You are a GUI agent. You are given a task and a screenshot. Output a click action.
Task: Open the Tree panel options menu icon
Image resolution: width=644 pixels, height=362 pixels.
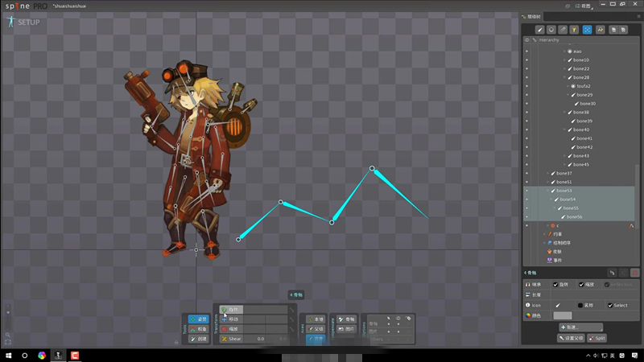[x=638, y=16]
